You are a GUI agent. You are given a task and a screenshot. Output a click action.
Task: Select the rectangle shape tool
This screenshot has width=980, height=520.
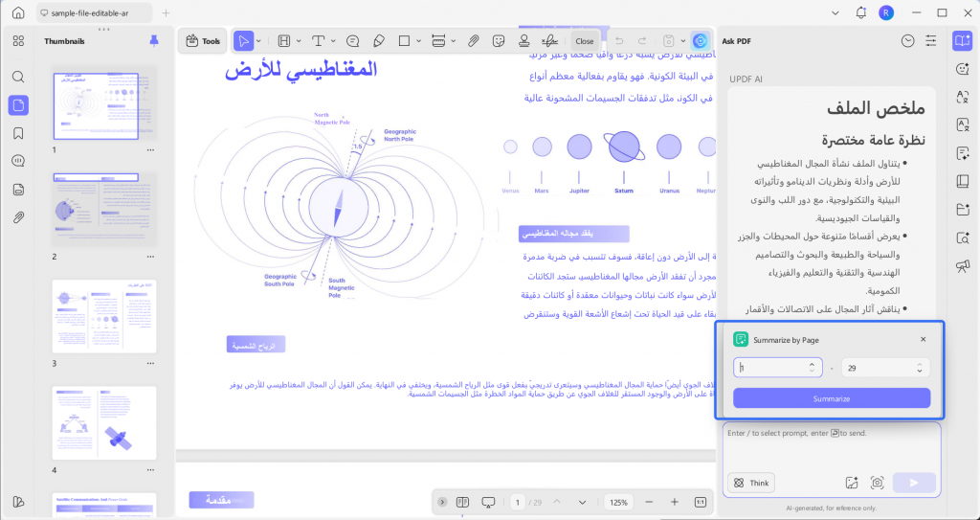point(404,41)
